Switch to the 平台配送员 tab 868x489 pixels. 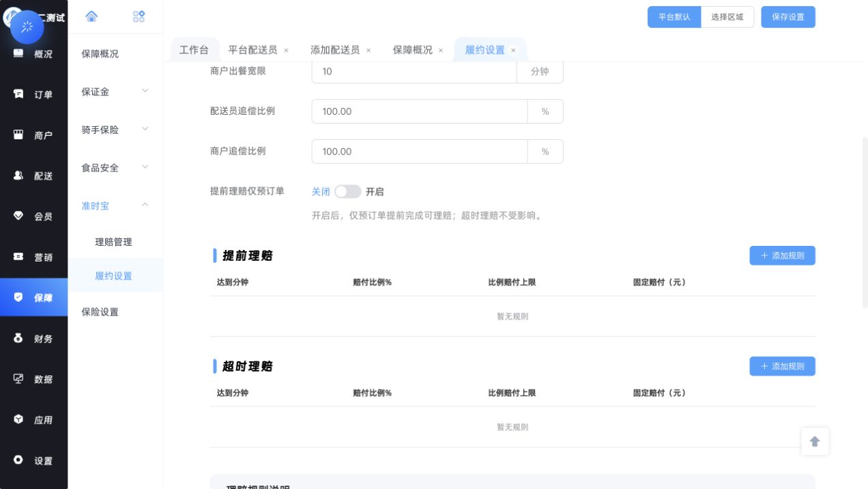coord(252,50)
